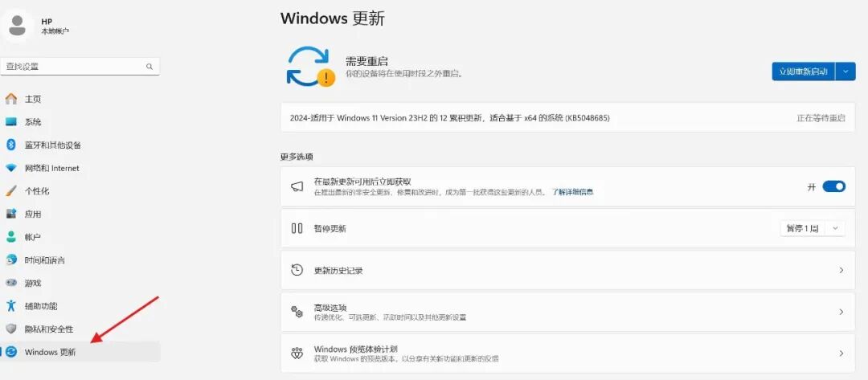The width and height of the screenshot is (868, 380).
Task: Click the Accessibility (辅助功能) icon
Action: [x=11, y=306]
